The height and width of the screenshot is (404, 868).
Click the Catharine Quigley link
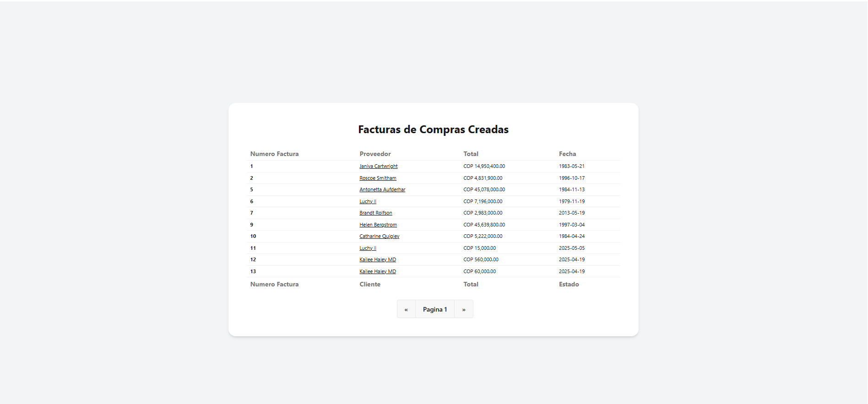point(379,236)
